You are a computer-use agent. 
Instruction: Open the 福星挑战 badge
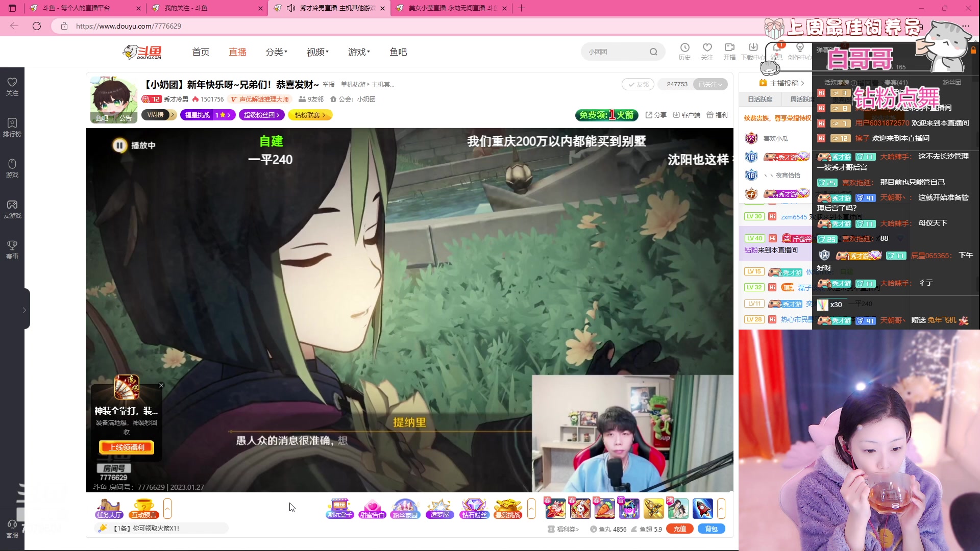pyautogui.click(x=208, y=115)
